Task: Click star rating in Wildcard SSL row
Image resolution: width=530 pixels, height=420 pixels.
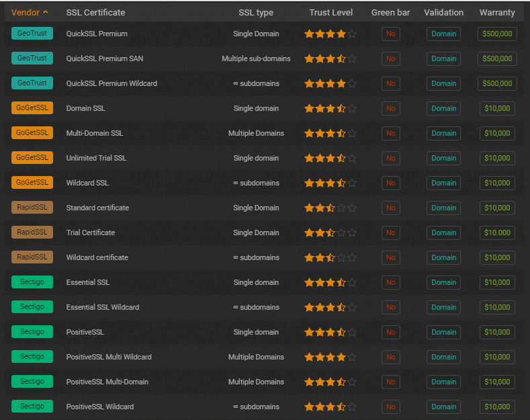Action: tap(330, 183)
